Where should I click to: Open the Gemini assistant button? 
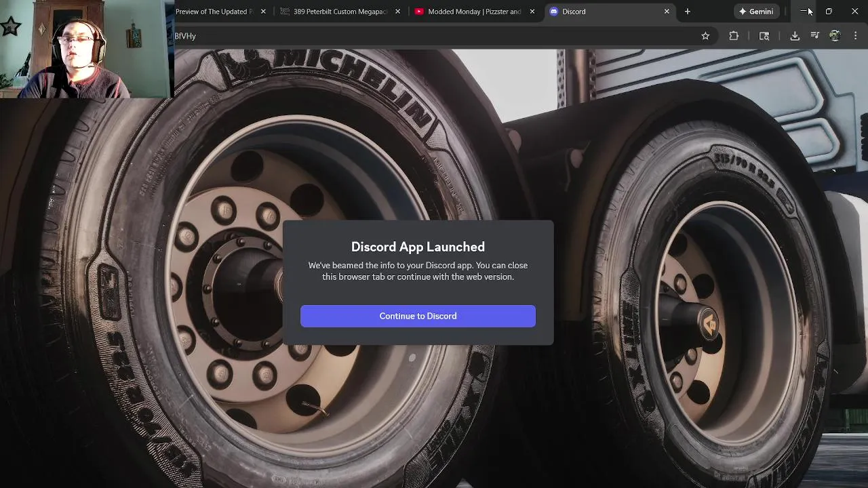tap(756, 12)
